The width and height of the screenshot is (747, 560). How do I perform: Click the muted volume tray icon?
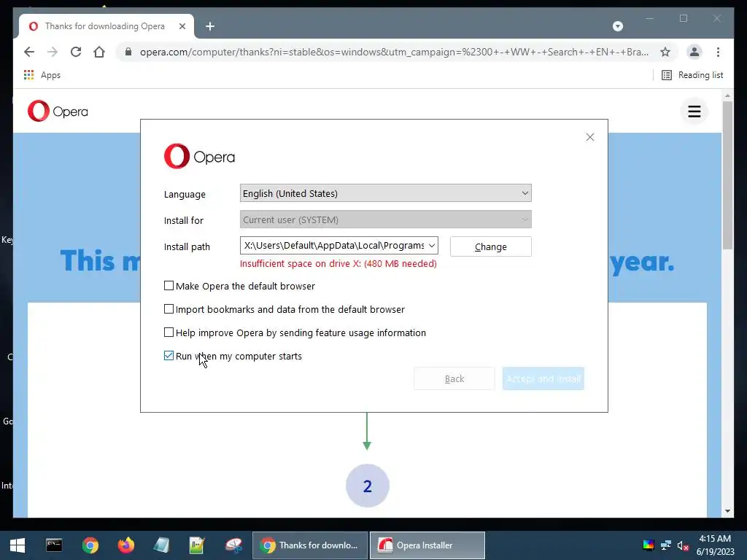click(683, 545)
